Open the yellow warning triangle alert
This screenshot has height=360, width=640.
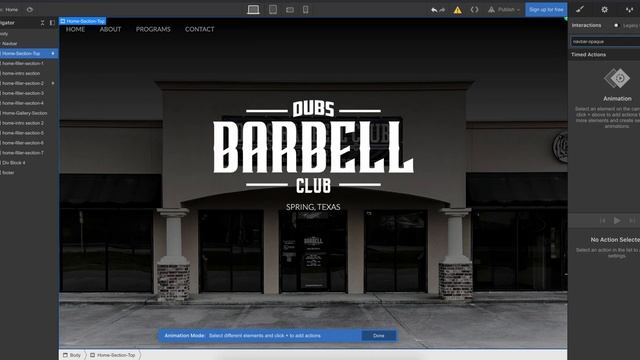point(458,10)
